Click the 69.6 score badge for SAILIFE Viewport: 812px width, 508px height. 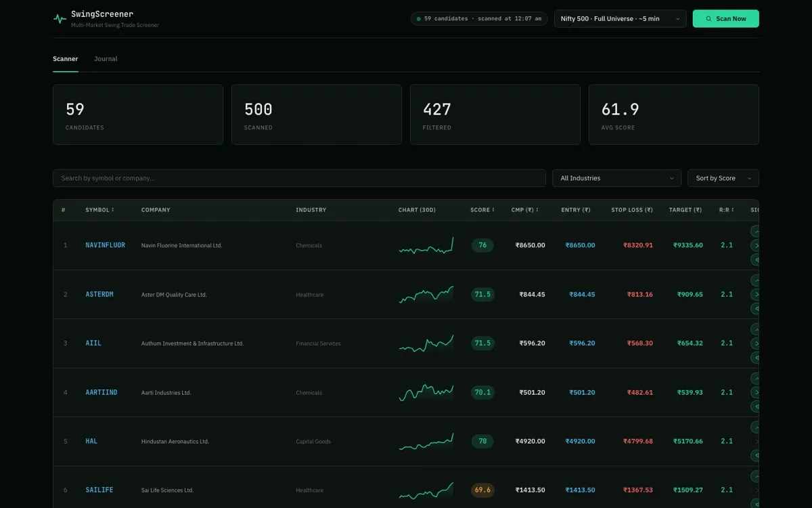(482, 490)
